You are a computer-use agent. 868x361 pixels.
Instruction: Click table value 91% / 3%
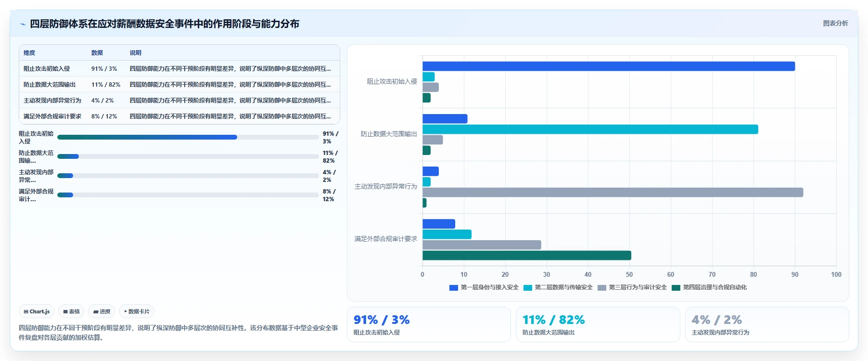pos(104,69)
